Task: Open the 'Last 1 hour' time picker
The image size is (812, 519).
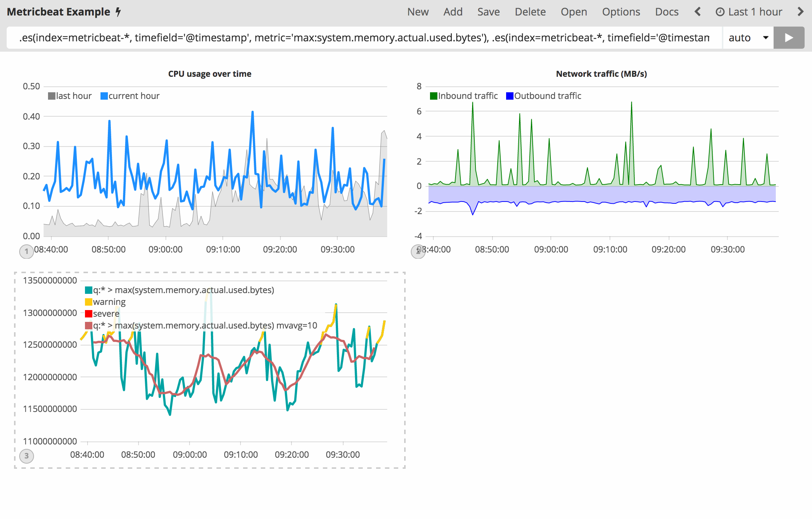Action: tap(755, 12)
